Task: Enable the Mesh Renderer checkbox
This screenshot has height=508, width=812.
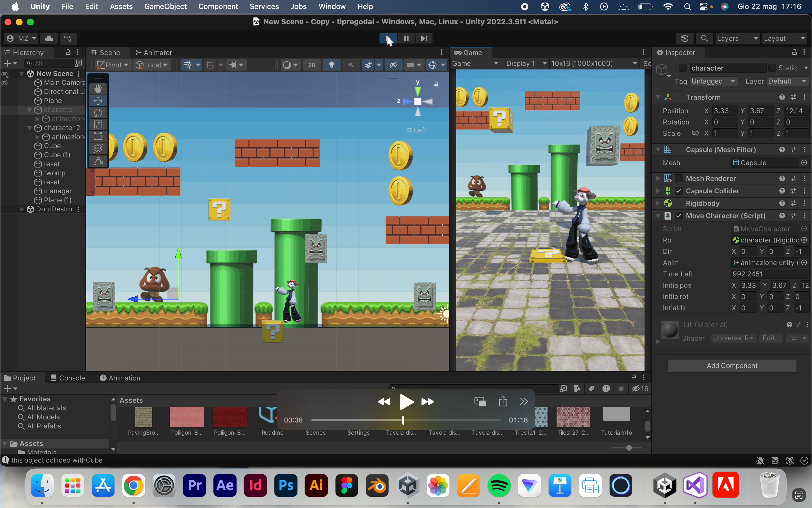Action: 678,178
